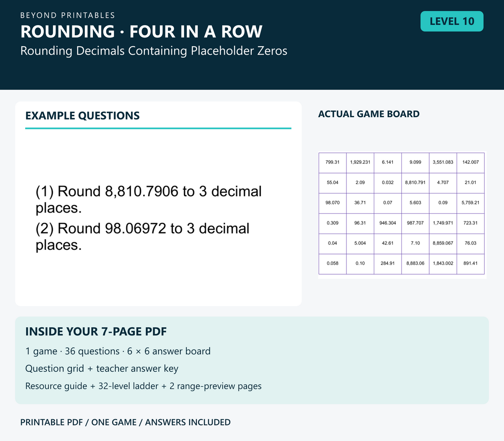504x441 pixels.
Task: Select board cell 1,749.971
Action: [443, 223]
